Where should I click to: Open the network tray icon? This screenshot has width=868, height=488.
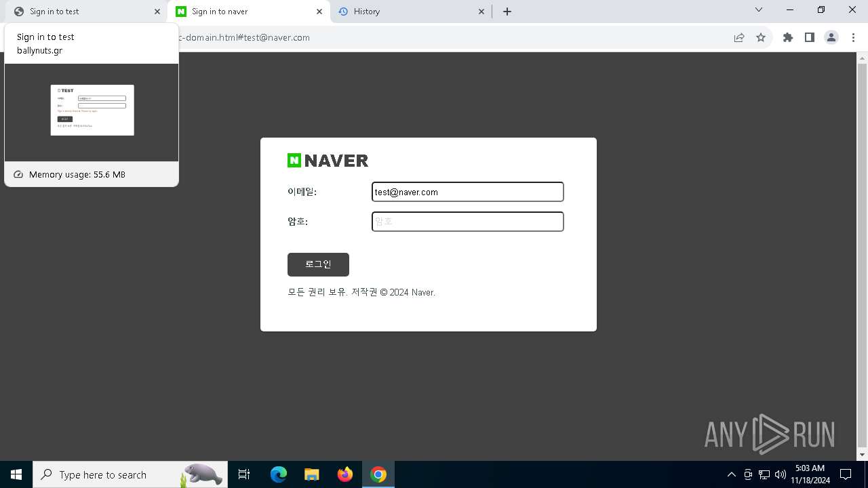point(764,474)
